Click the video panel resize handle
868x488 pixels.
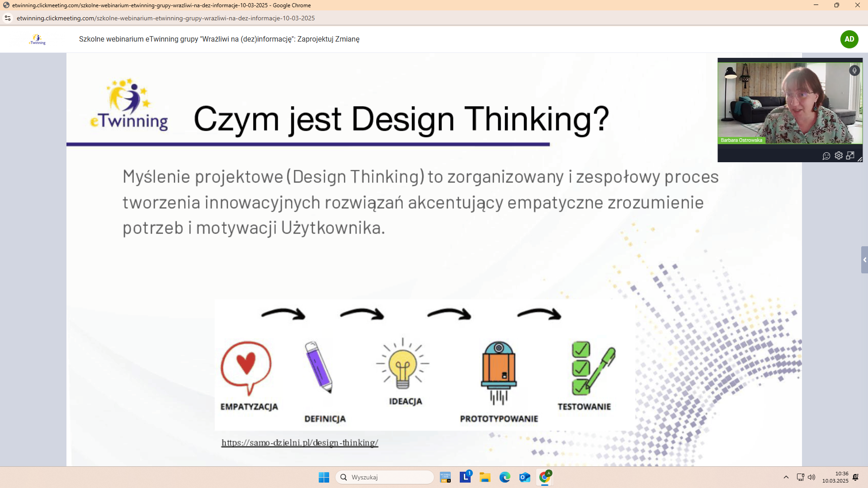(x=860, y=159)
